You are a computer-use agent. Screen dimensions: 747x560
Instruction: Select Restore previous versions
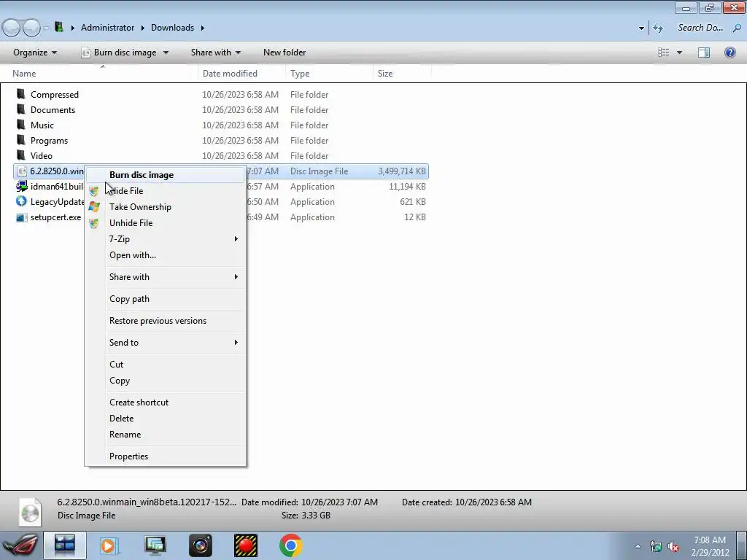(x=166, y=321)
